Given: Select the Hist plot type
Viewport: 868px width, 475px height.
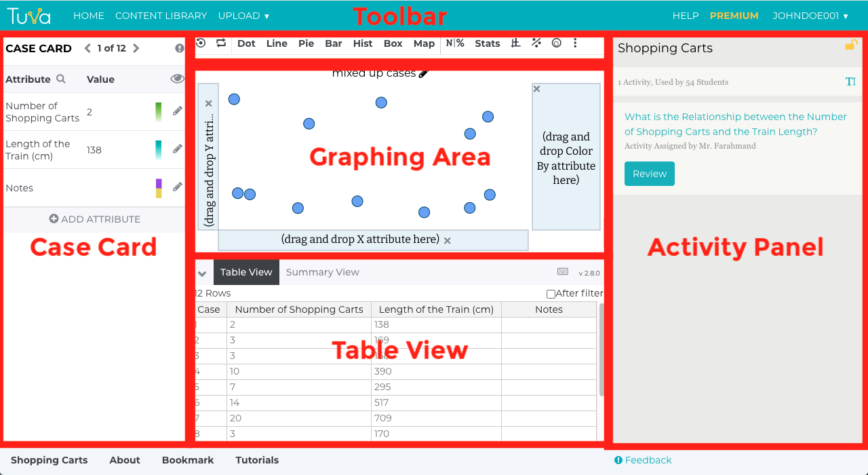Looking at the screenshot, I should coord(363,43).
